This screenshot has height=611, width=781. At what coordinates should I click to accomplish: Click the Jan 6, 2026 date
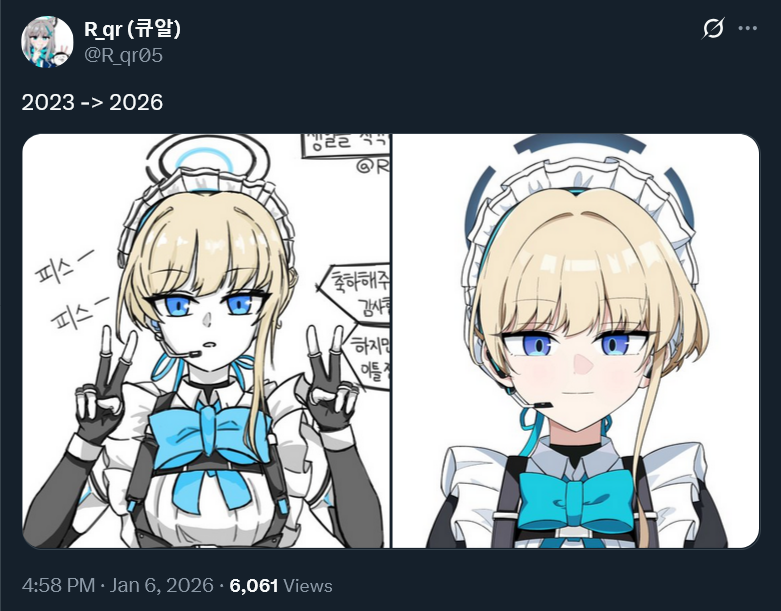(161, 585)
